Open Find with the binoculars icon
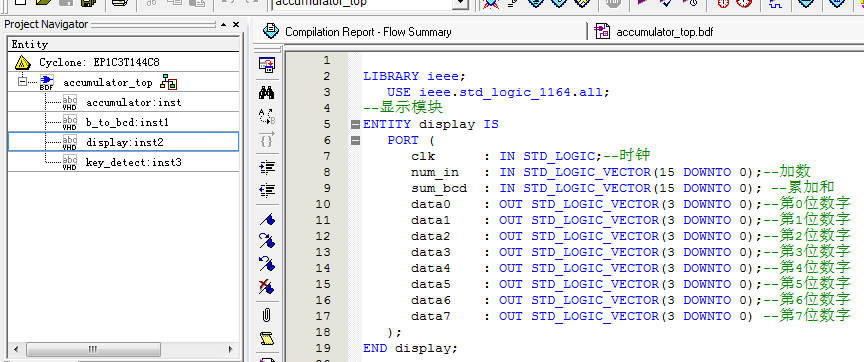 point(267,92)
